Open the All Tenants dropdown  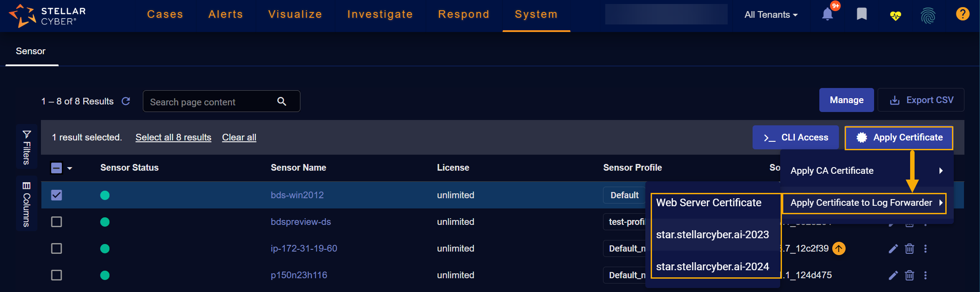click(771, 15)
